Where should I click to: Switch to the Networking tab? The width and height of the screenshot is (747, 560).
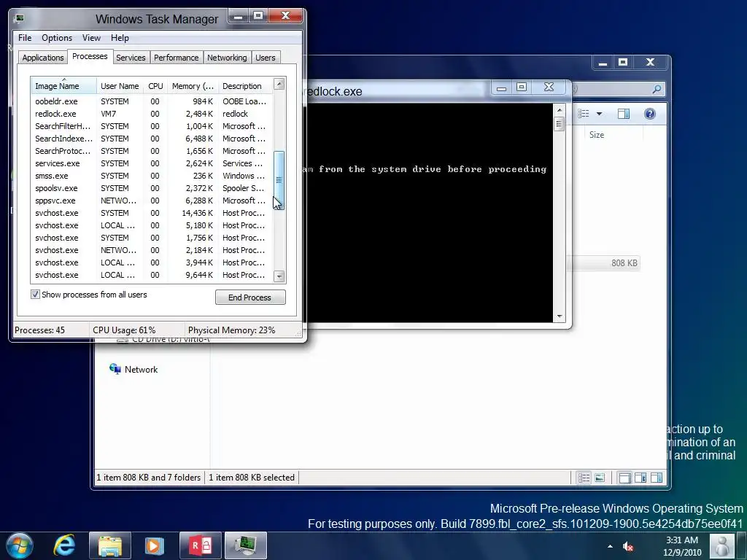tap(227, 58)
